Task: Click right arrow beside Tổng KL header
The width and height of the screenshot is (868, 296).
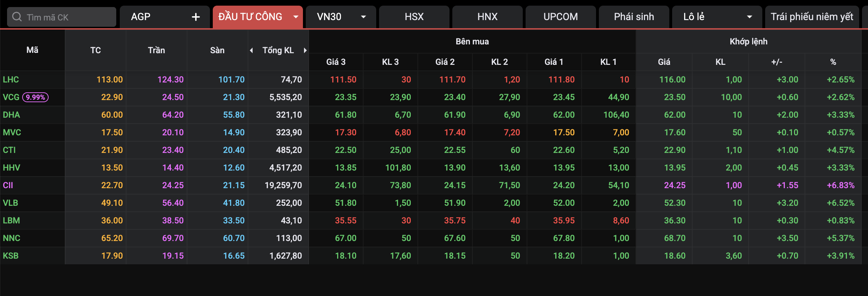Action: 305,50
